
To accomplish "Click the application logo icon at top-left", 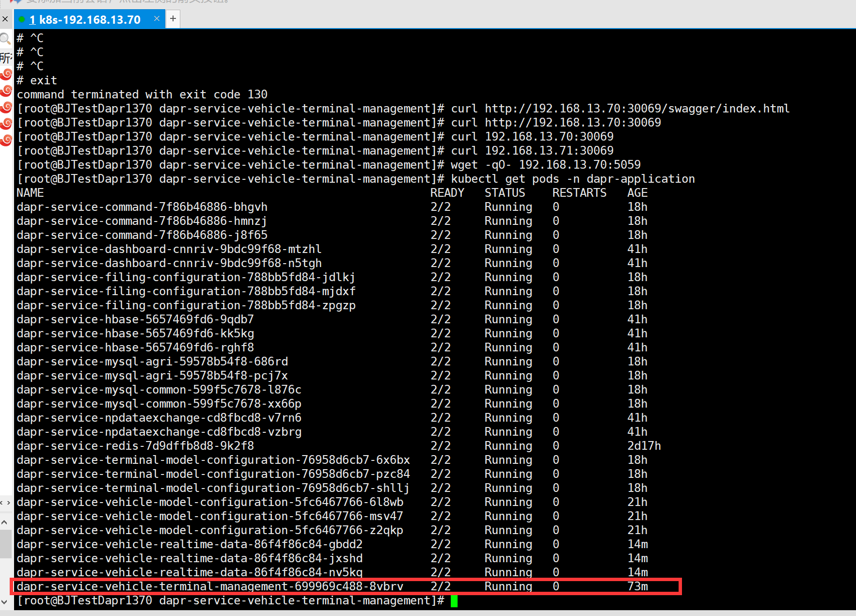I will click(14, 2).
